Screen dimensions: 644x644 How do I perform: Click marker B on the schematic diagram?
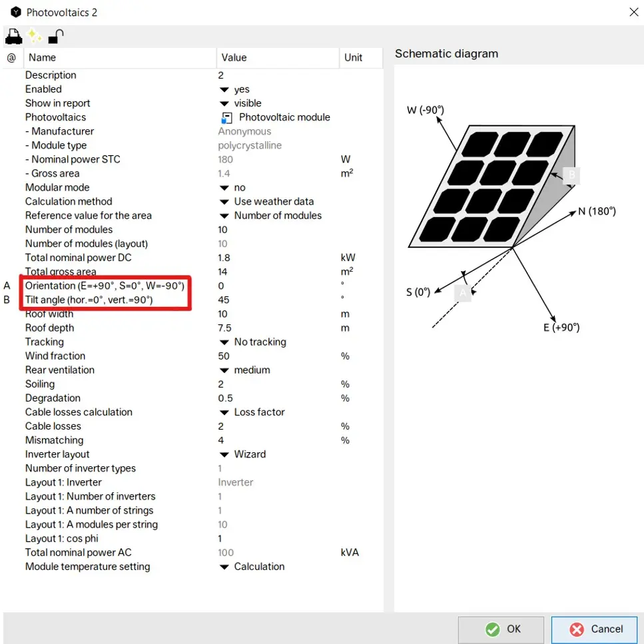(571, 176)
